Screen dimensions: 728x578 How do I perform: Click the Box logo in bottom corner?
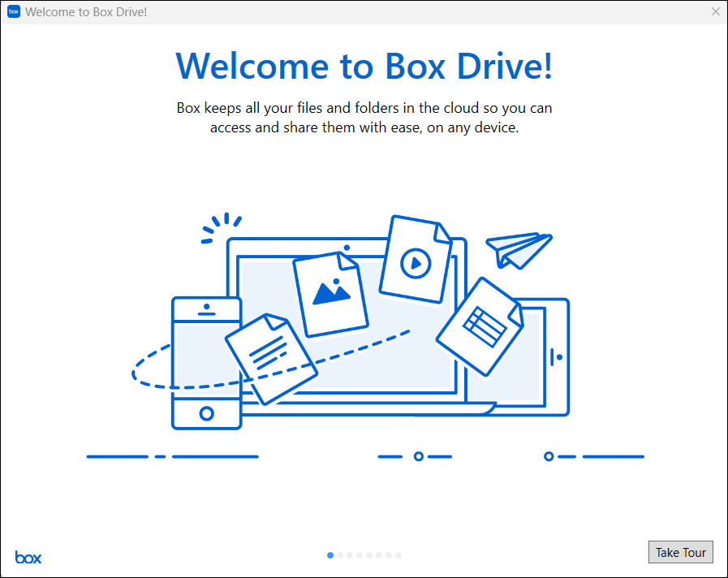(28, 558)
